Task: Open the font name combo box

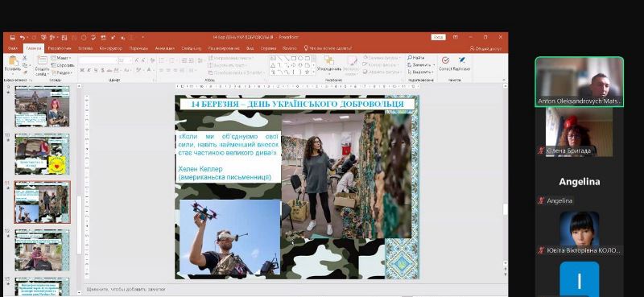Action: [x=97, y=60]
